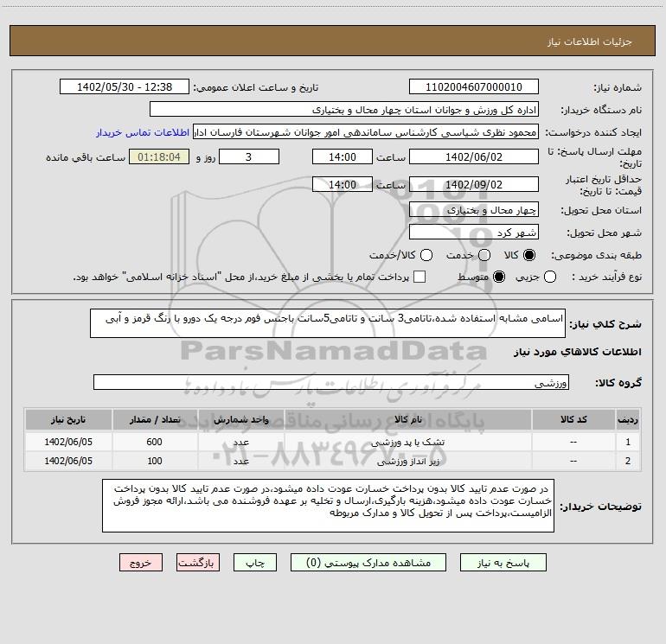Click the شماره نیاز number field
This screenshot has width=666, height=644.
[x=474, y=87]
